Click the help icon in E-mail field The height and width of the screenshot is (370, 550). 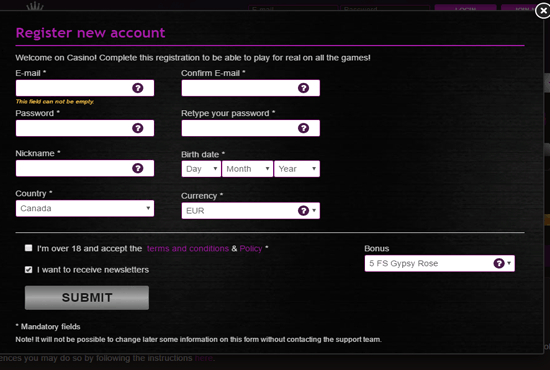coord(138,88)
